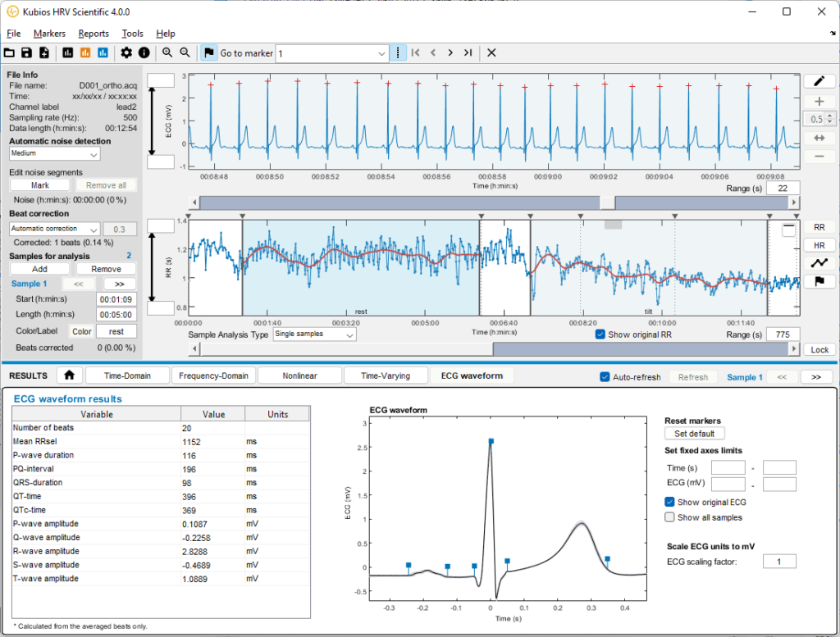The image size is (840, 637).
Task: Open the Automatic correction dropdown
Action: [55, 229]
